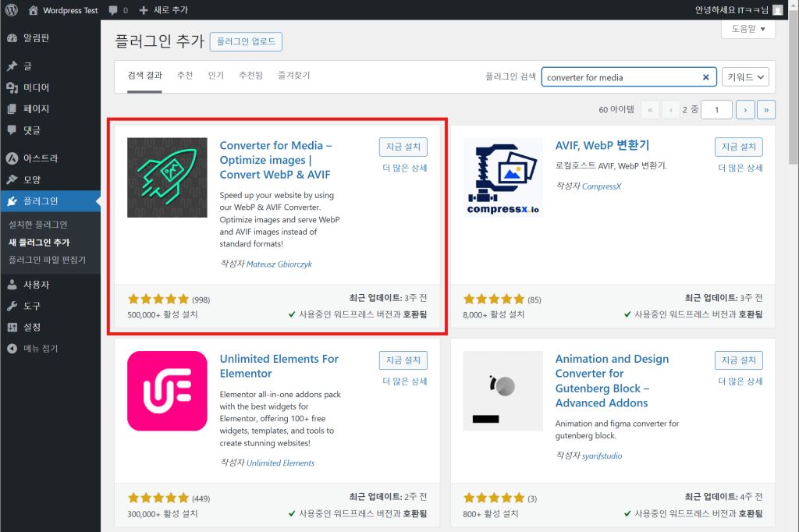
Task: Switch to the 검색 결과 tab
Action: tap(144, 76)
